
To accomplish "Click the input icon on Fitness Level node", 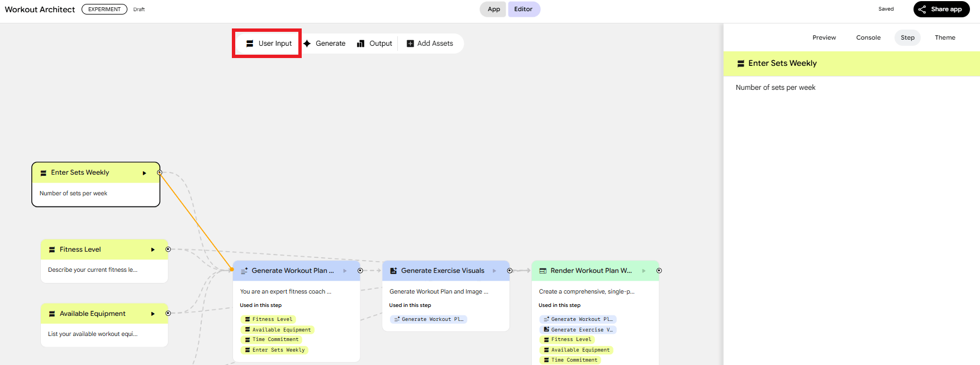I will (x=52, y=250).
